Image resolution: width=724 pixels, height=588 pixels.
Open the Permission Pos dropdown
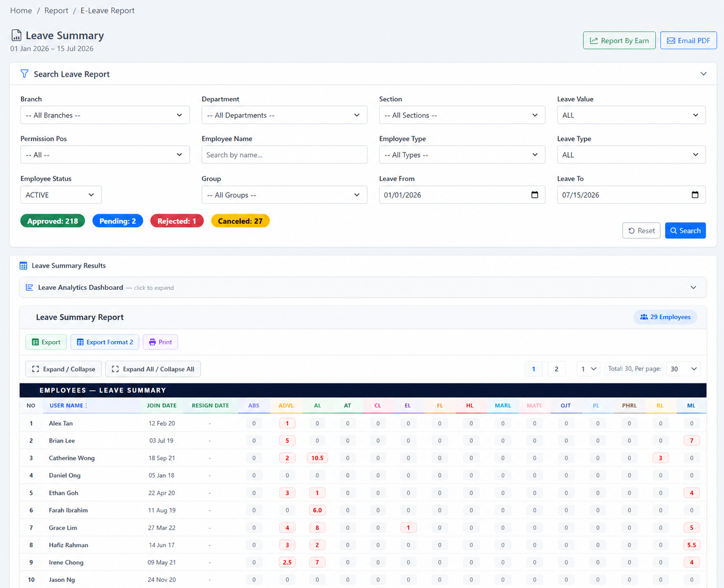(105, 155)
